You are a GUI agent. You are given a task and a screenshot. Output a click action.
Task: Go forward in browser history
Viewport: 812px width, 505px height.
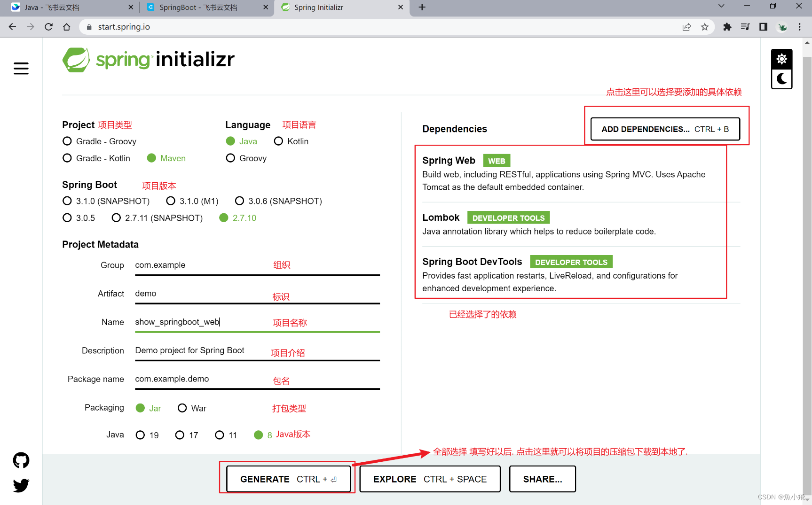(31, 27)
